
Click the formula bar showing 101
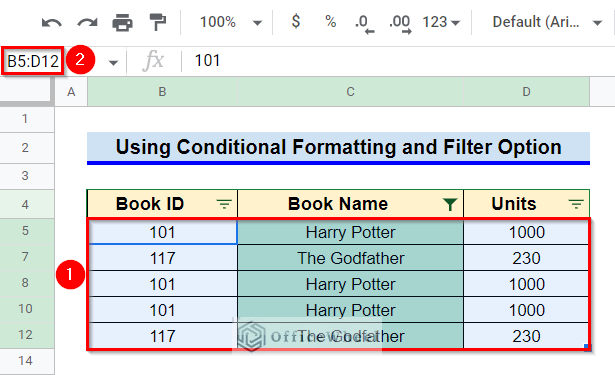pos(398,61)
